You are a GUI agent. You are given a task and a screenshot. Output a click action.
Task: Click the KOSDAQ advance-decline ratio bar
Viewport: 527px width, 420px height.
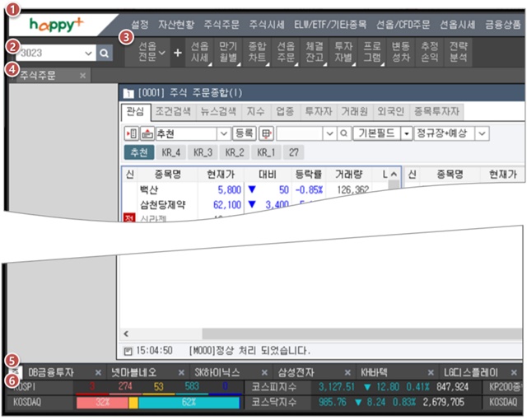158,403
